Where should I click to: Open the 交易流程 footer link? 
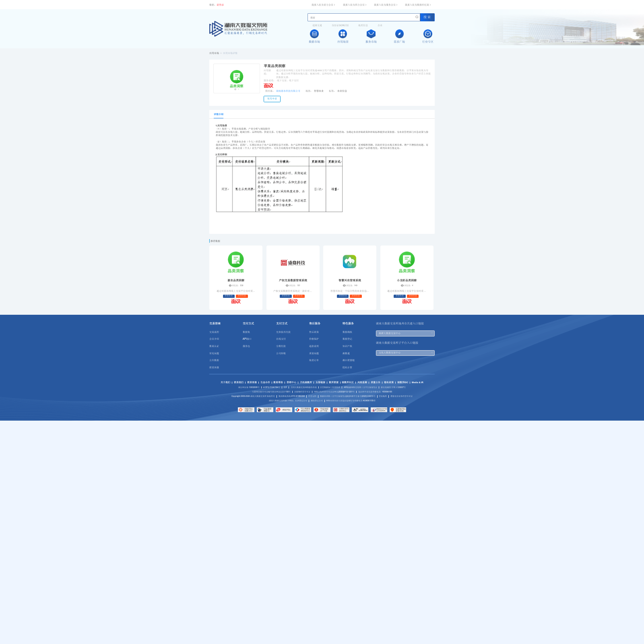click(x=214, y=332)
